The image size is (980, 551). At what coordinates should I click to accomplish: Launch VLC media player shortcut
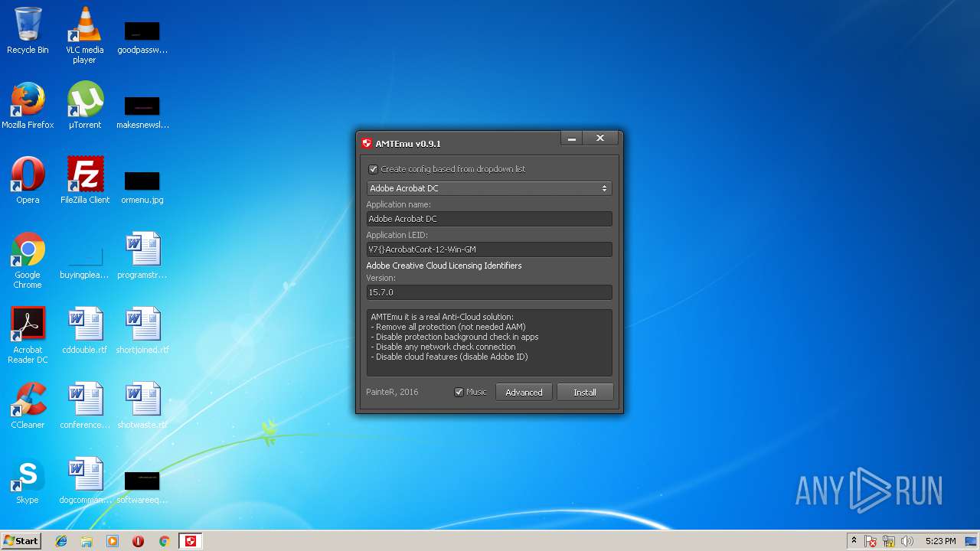pyautogui.click(x=84, y=34)
